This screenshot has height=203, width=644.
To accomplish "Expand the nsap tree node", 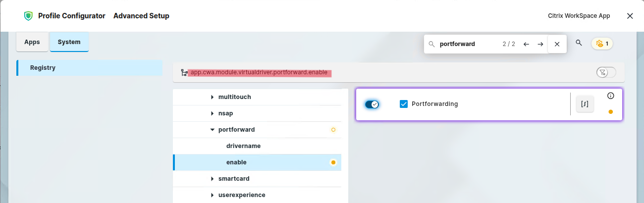I will [213, 113].
